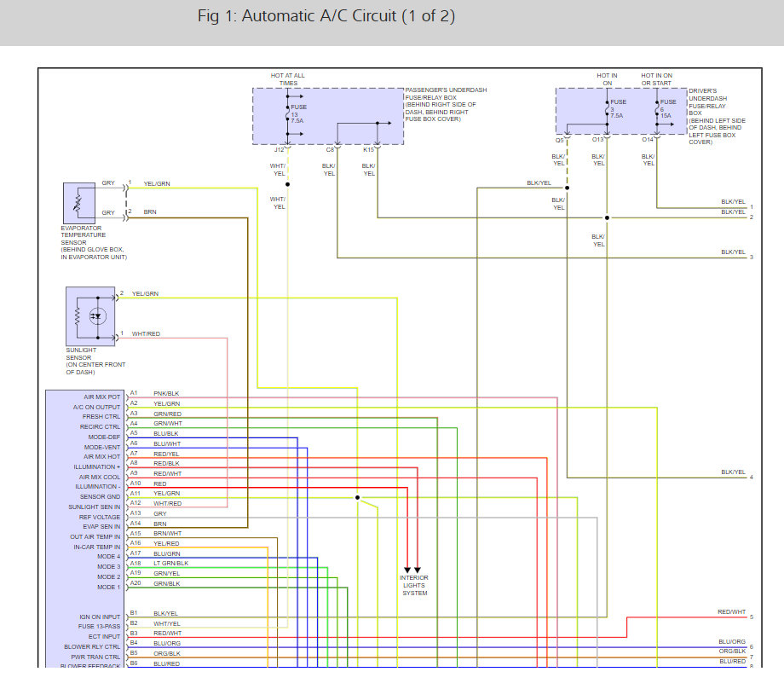Click pin number A13 beside GRY wire

coord(135,513)
